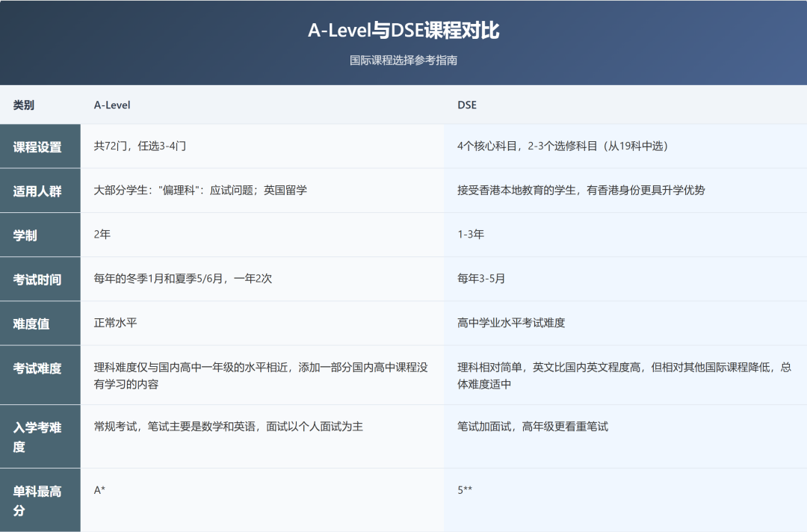
Task: Click cell 高中学业水平考试难度
Action: (x=625, y=323)
